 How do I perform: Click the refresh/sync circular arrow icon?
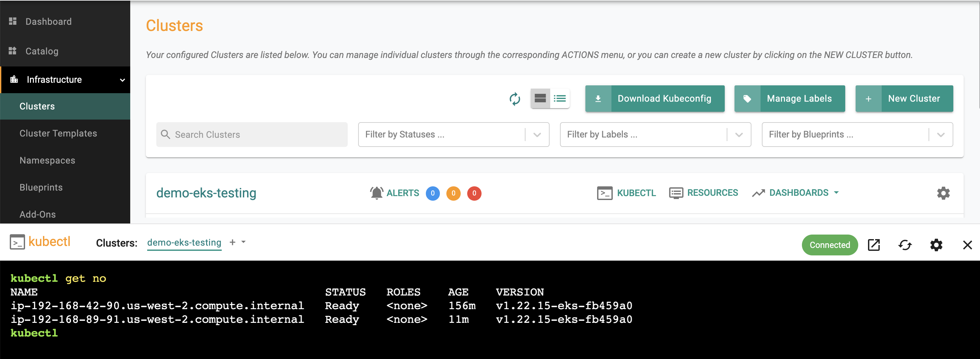(514, 98)
